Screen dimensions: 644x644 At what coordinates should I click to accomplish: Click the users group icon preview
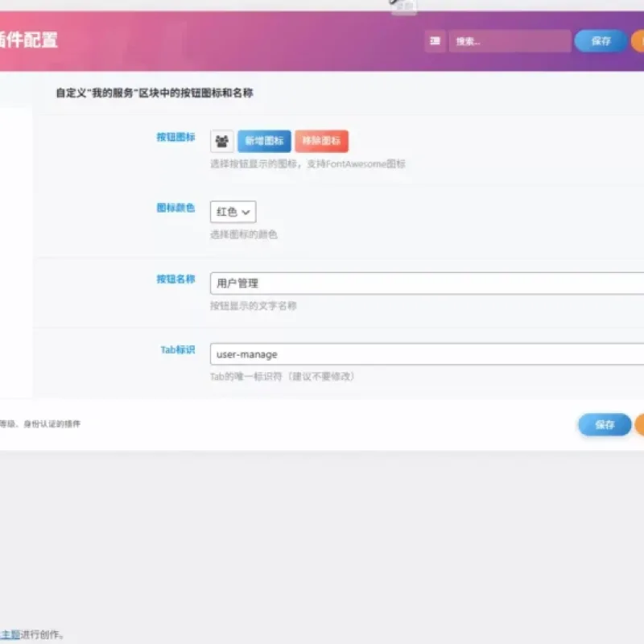pos(222,142)
